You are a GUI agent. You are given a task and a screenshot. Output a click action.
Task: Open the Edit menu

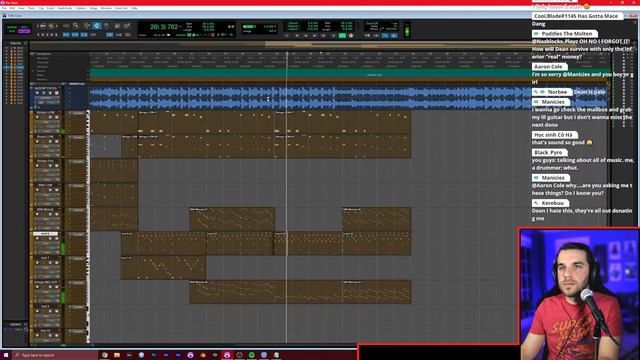click(x=12, y=8)
